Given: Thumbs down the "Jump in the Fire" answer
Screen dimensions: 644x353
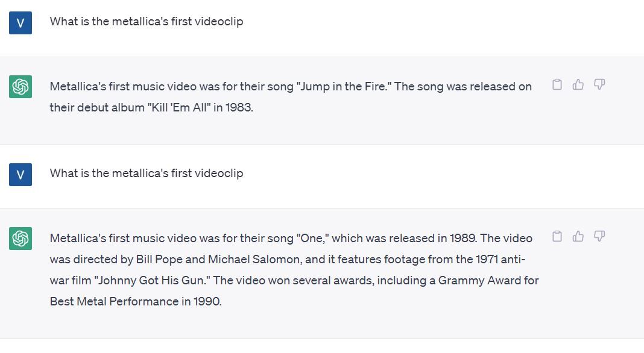Looking at the screenshot, I should pos(599,84).
